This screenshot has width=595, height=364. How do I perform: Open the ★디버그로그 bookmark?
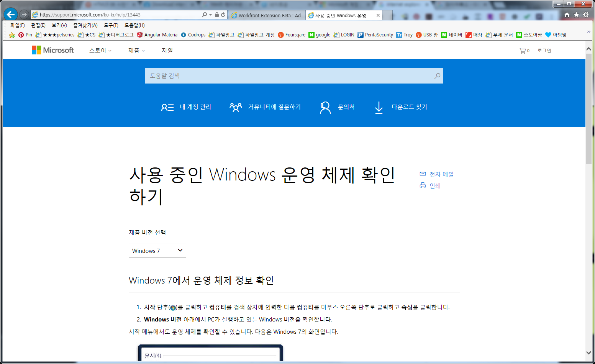tap(116, 35)
